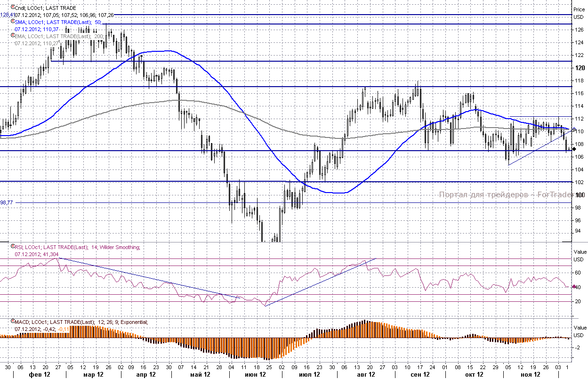Select the 'SMA; LCOc1; LAST TRADE(Last); 50' legend
The height and width of the screenshot is (379, 588).
(x=58, y=22)
